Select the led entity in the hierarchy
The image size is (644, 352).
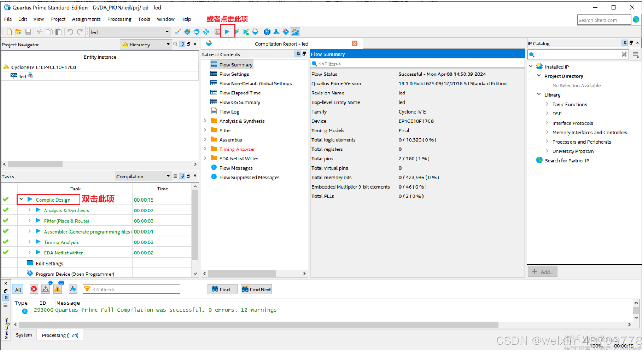click(22, 76)
